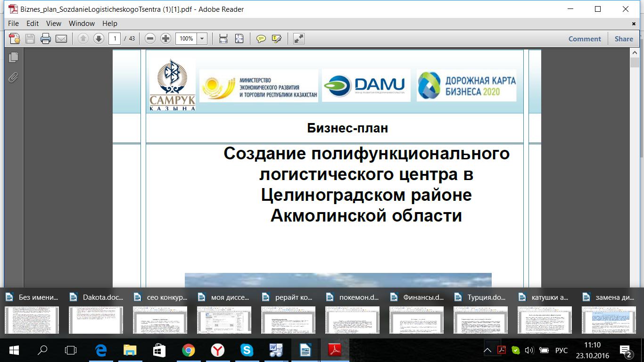This screenshot has height=362, width=644.
Task: Open the Page Thumbnails side panel
Action: tap(13, 57)
